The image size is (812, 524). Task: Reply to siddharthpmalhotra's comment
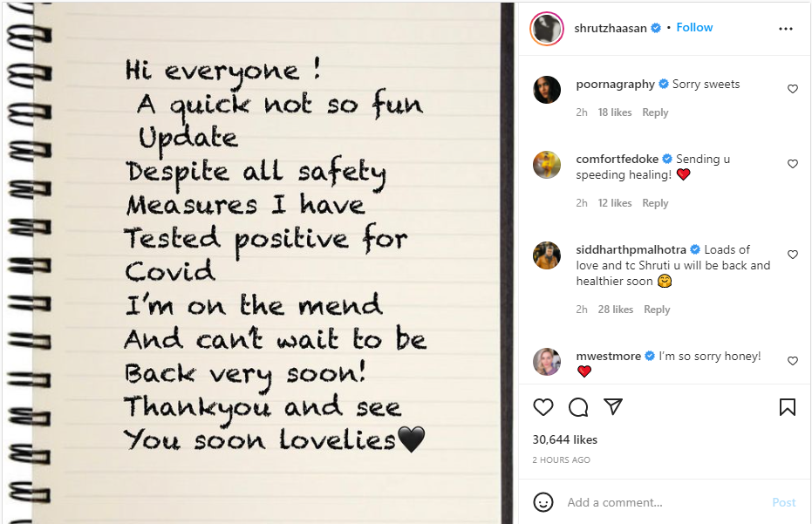[x=657, y=310]
